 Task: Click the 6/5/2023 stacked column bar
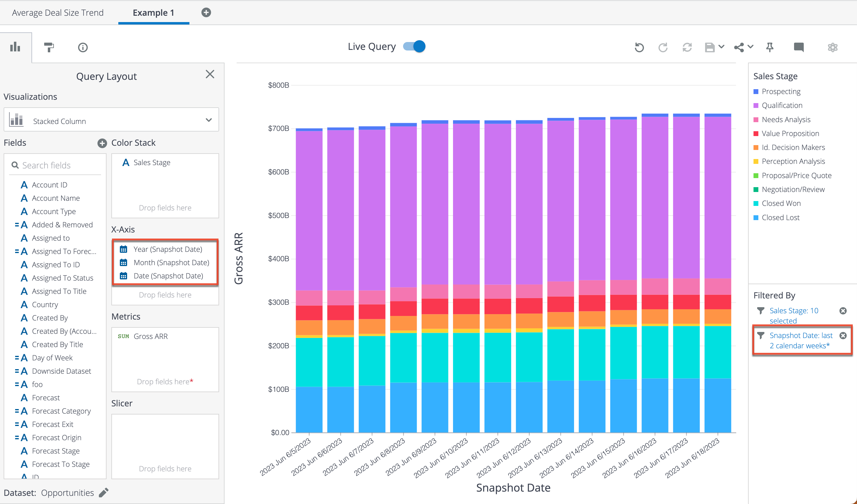(x=309, y=280)
